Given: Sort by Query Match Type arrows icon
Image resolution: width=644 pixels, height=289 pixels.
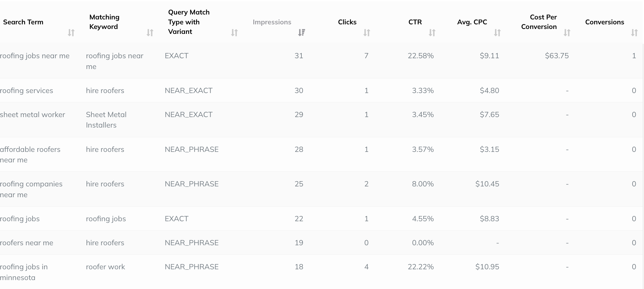Looking at the screenshot, I should (x=234, y=32).
